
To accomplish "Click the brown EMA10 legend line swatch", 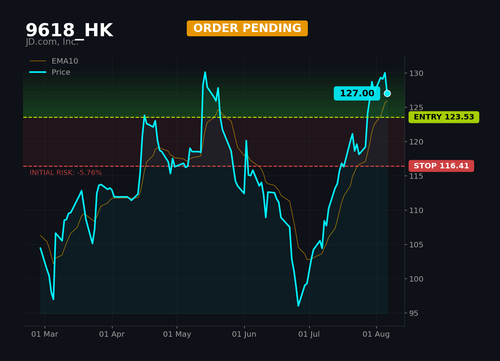I will point(38,61).
